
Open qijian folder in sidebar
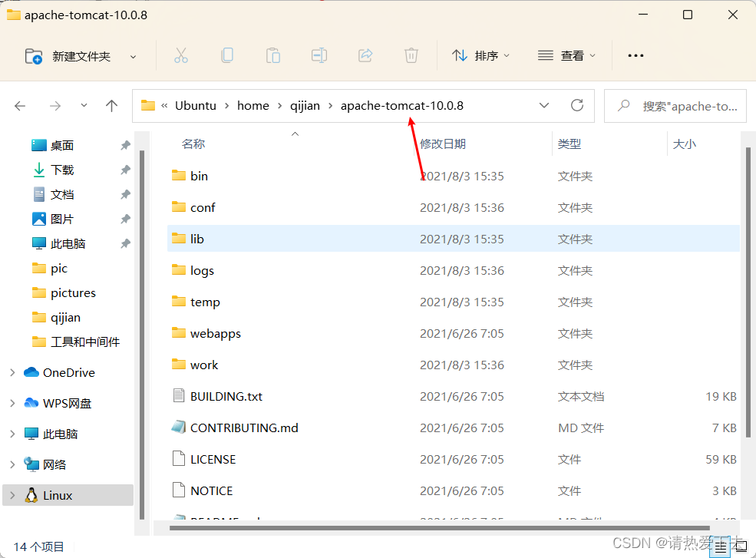[65, 317]
